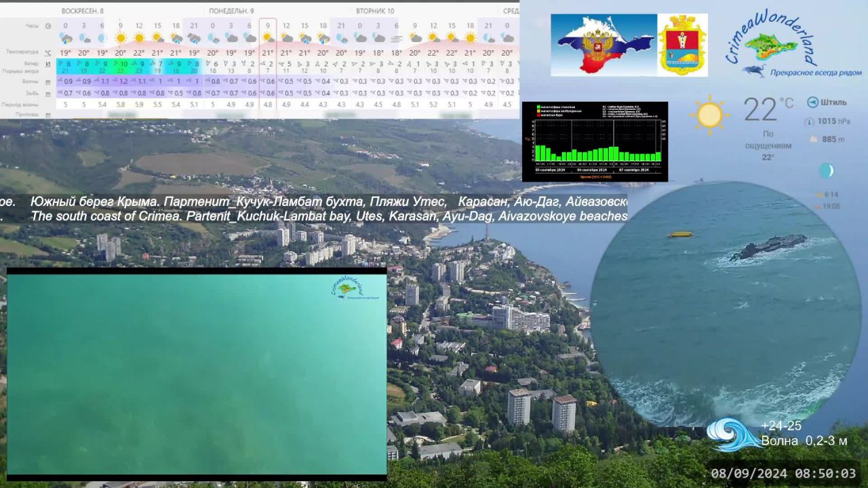This screenshot has width=868, height=488.
Task: Click the 08/09/2024 08:50:03 timestamp
Action: click(783, 473)
